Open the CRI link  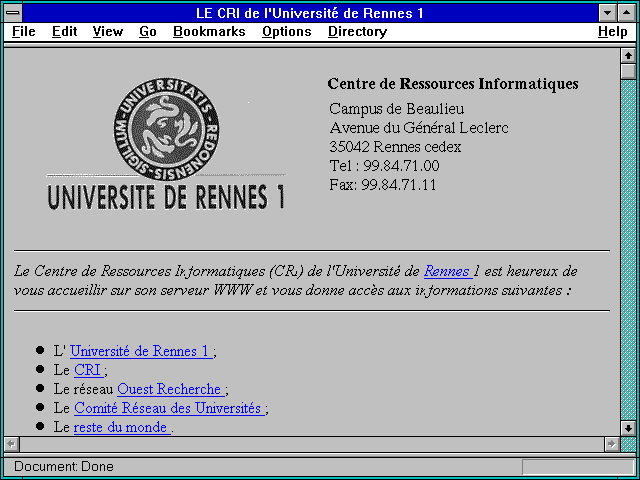[x=89, y=370]
